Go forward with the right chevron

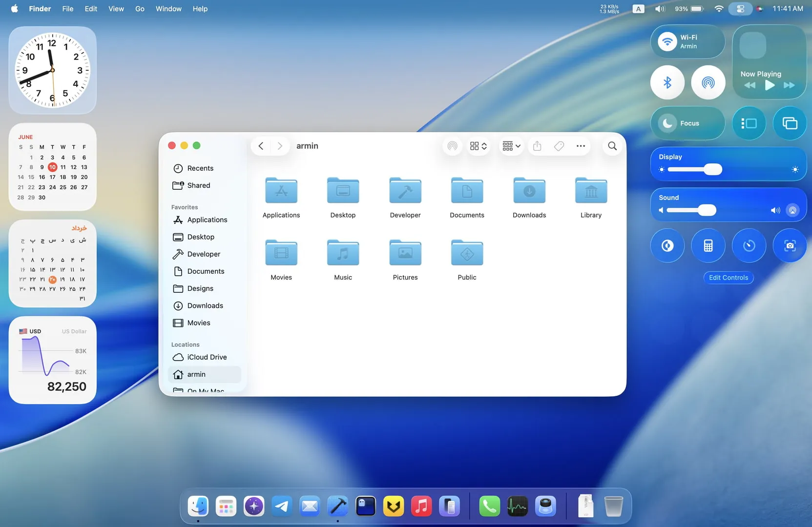[280, 146]
